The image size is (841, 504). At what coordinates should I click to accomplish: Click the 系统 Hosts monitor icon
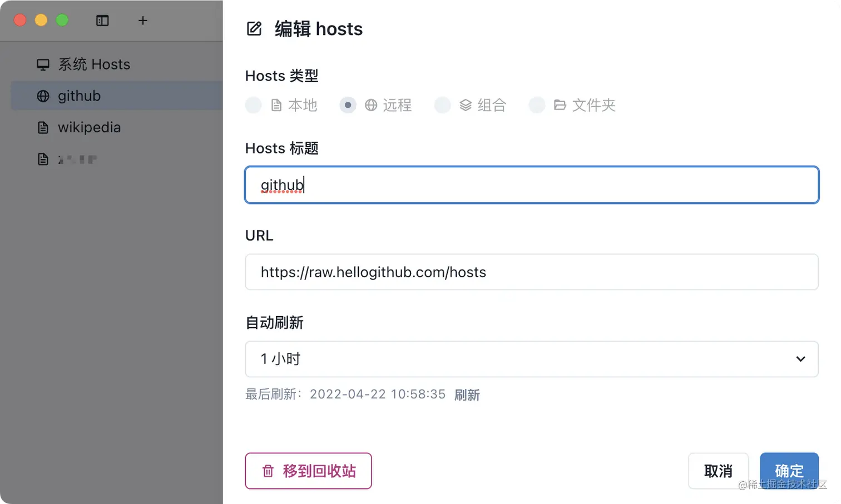(x=43, y=63)
